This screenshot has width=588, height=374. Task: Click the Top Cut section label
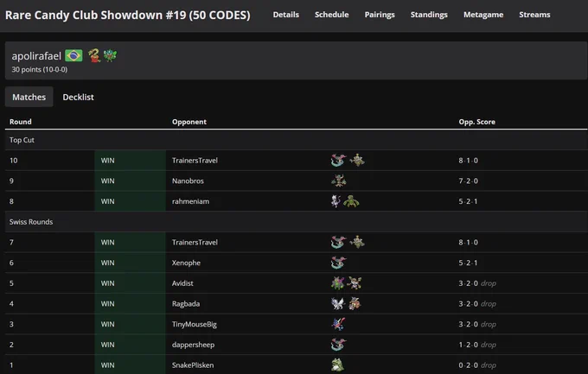click(22, 140)
